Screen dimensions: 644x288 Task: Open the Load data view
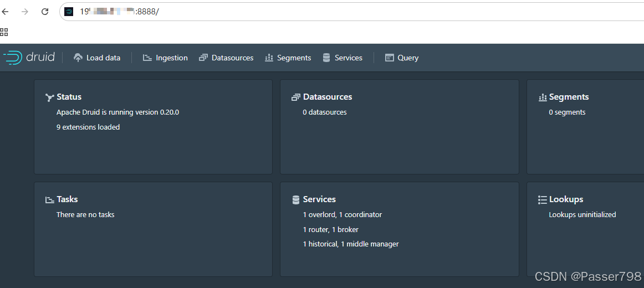pos(97,58)
